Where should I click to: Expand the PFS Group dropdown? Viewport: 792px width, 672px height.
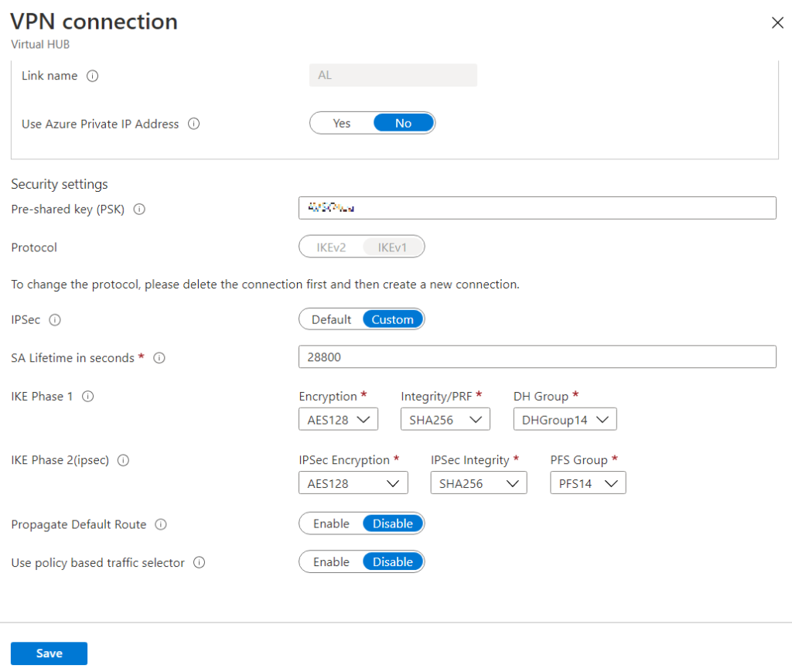(587, 483)
